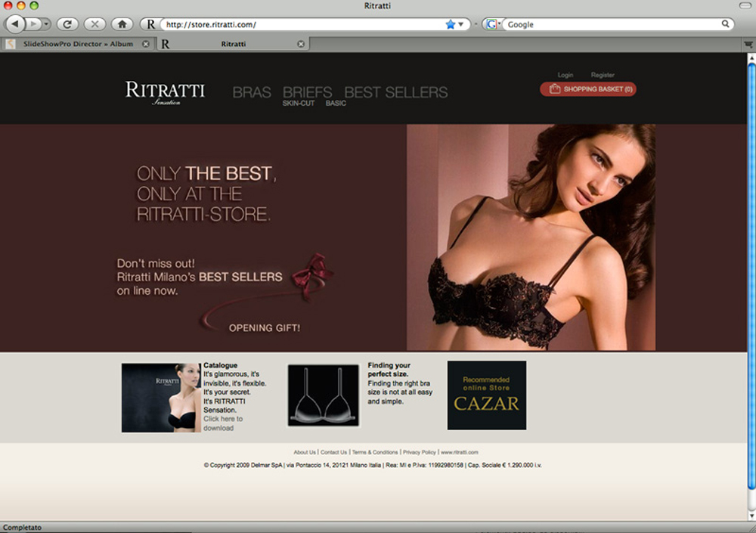Open the 'Finding your perfect size.' heading
Image resolution: width=756 pixels, height=533 pixels.
pyautogui.click(x=389, y=370)
